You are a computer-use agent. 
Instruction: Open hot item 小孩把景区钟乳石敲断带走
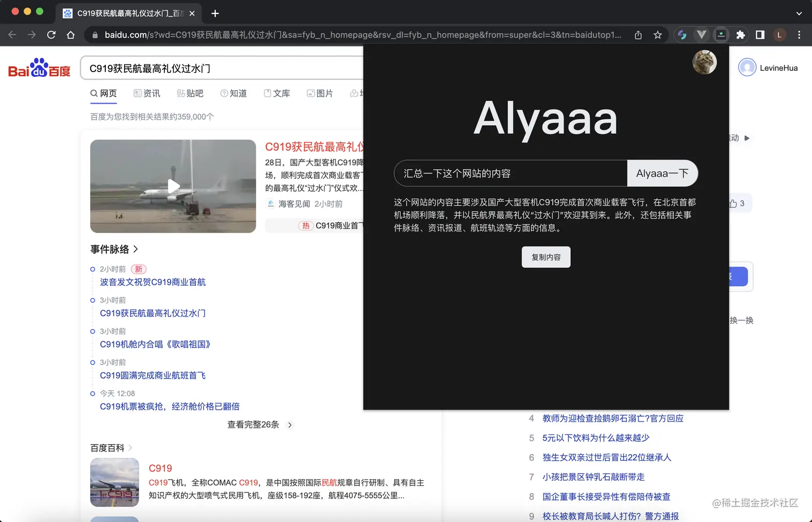coord(593,477)
